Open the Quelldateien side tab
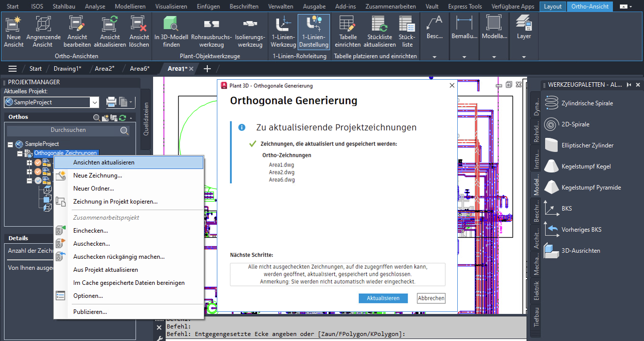The width and height of the screenshot is (644, 341). point(146,119)
